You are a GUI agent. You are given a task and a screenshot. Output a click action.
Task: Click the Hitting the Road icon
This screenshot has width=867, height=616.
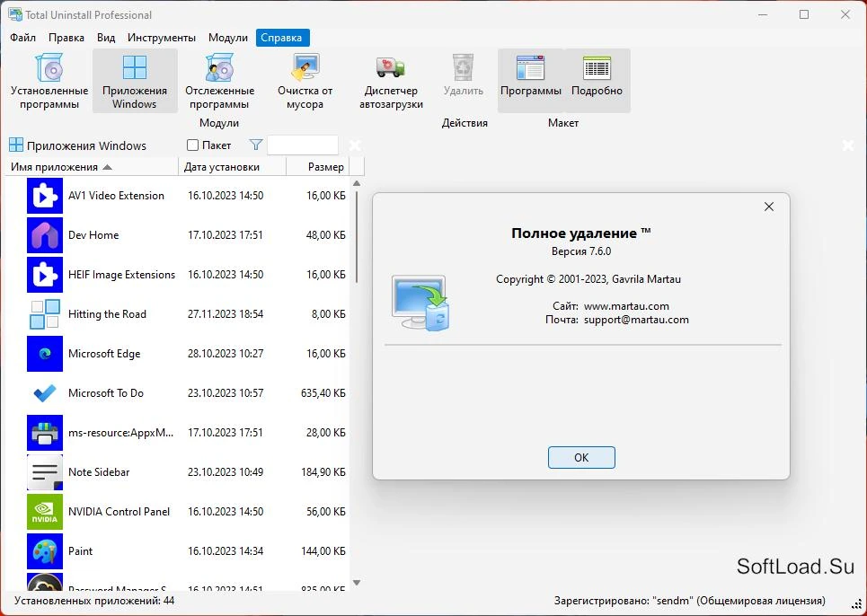(45, 314)
